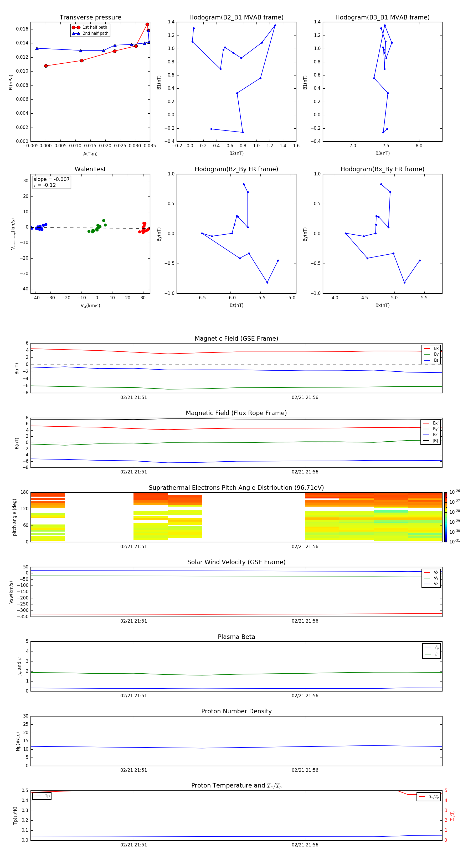The image size is (473, 868).
Task: Click "02/21 21:51" tick under Magnetic Field GSE plot
Action: [x=134, y=398]
